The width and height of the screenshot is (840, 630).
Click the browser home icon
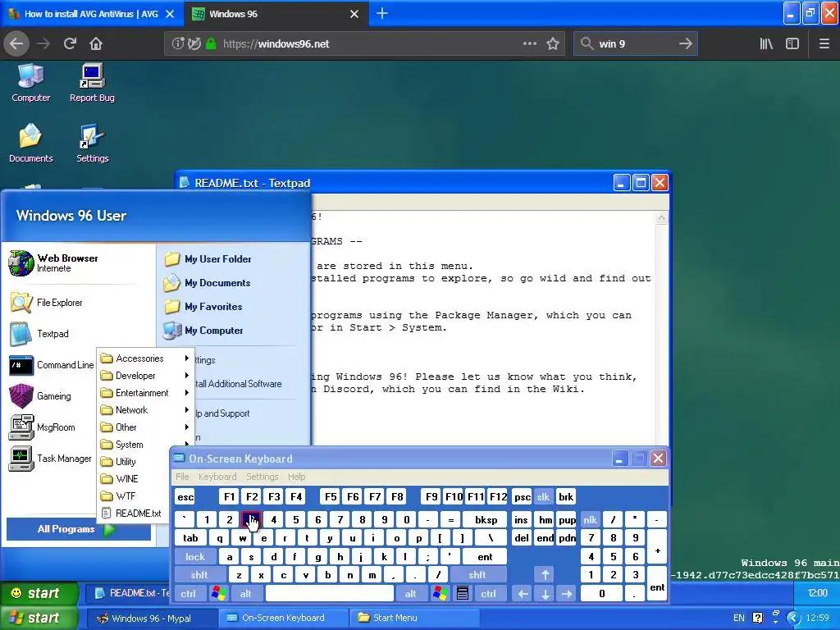96,44
